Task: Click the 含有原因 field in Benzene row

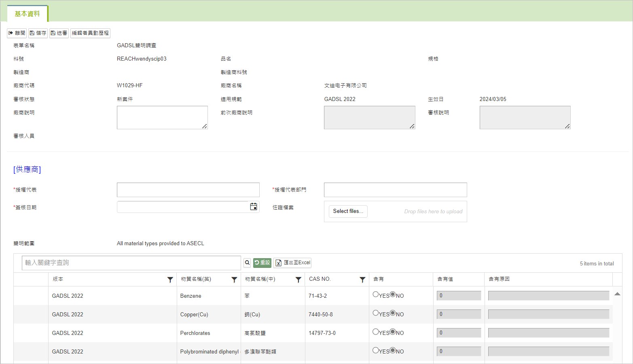Action: click(548, 296)
